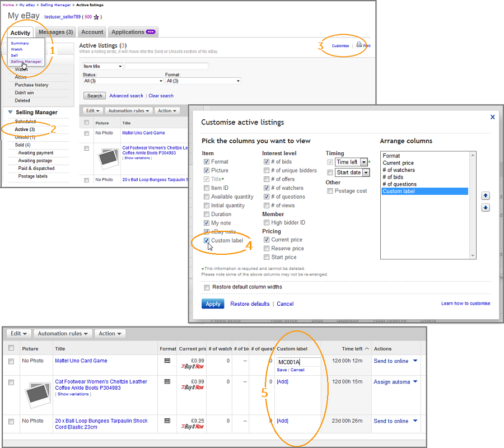504x448 pixels.
Task: Open the Automation rules dropdown
Action: 62,333
